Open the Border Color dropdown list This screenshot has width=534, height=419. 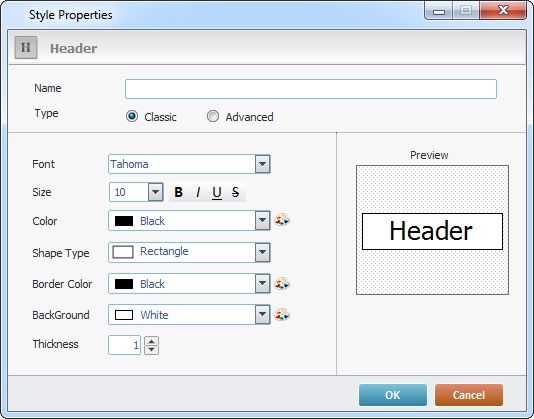coord(262,283)
